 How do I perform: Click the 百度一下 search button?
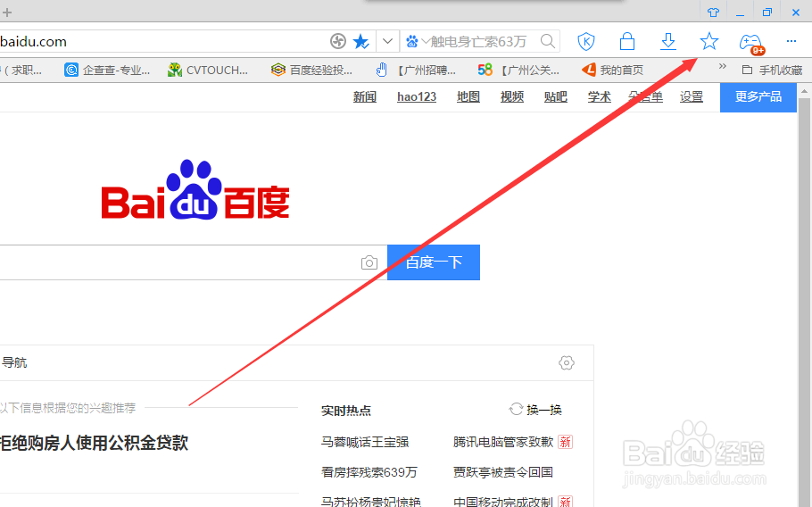pyautogui.click(x=434, y=262)
